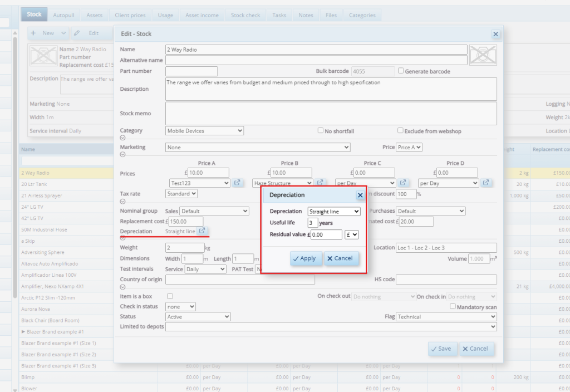570x392 pixels.
Task: Open the Categories tab
Action: (362, 15)
